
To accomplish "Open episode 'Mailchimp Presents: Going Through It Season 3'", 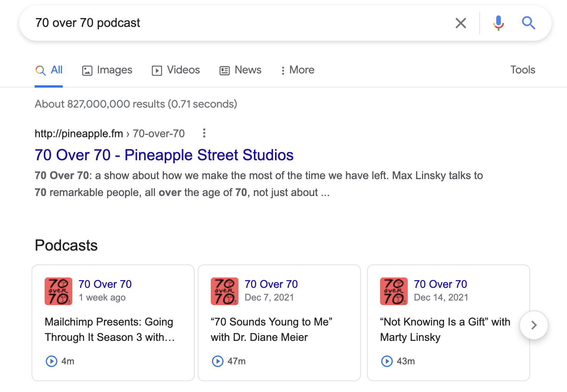I will (110, 329).
